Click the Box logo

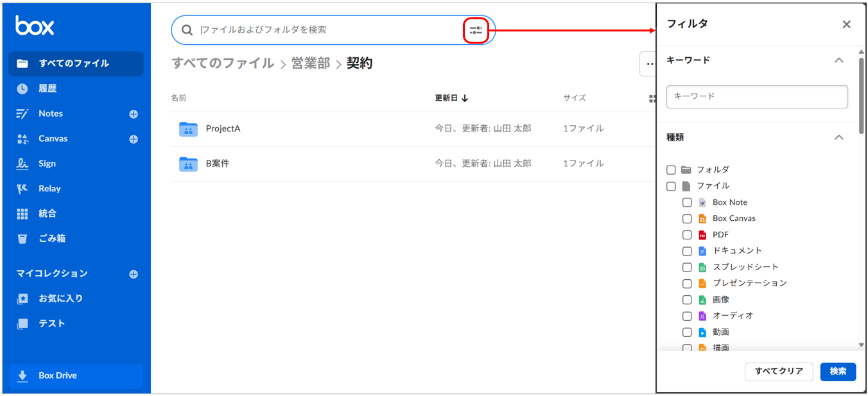(35, 26)
